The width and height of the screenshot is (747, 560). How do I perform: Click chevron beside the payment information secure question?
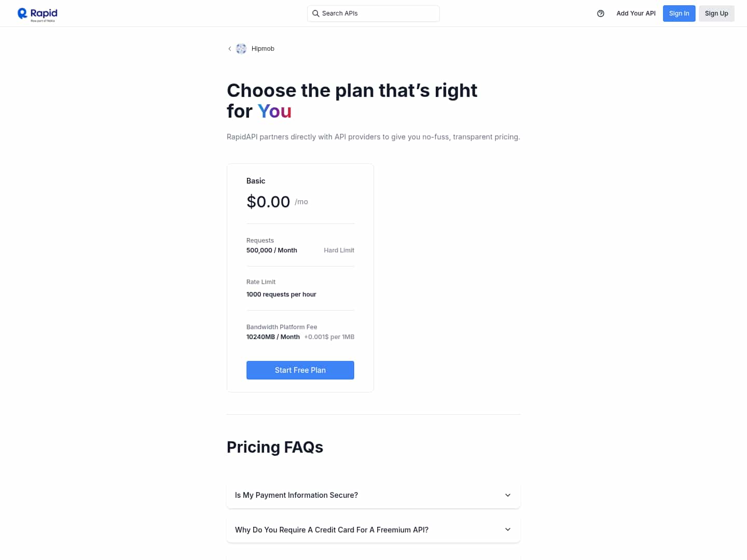(x=508, y=495)
